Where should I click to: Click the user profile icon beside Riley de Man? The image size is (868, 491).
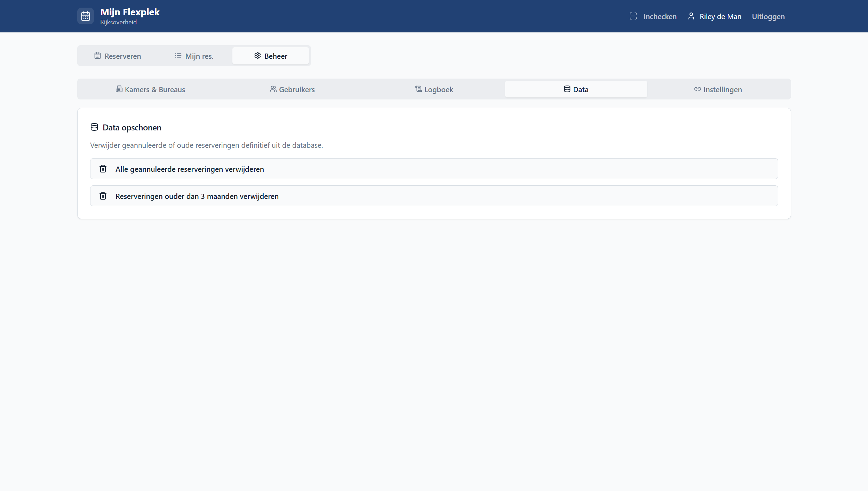(x=691, y=16)
